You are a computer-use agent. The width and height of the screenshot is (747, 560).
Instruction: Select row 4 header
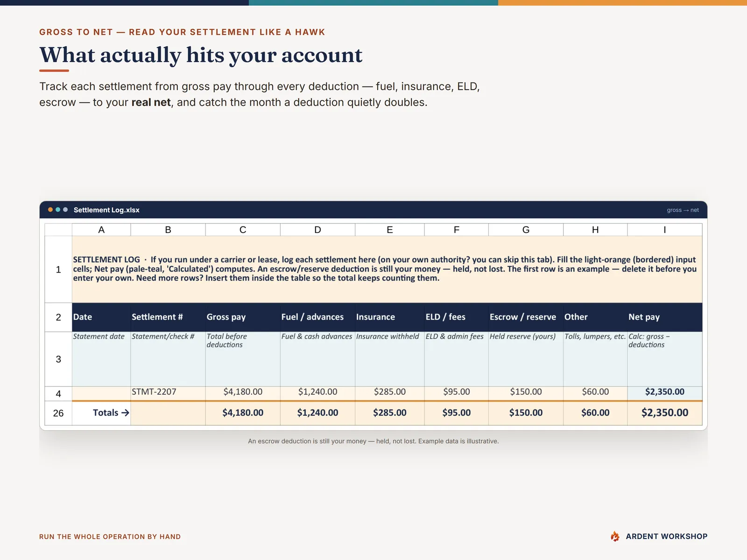(x=58, y=393)
